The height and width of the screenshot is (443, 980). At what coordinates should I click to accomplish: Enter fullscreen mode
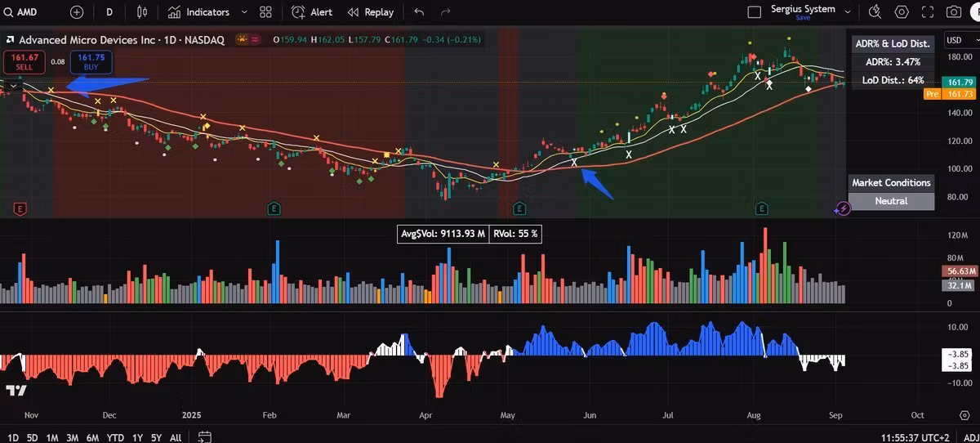pos(927,12)
